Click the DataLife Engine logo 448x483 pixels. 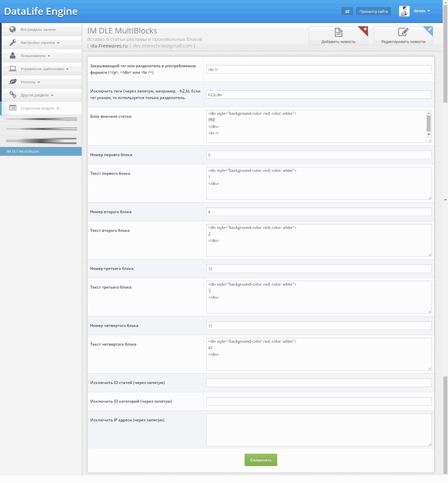coord(41,11)
